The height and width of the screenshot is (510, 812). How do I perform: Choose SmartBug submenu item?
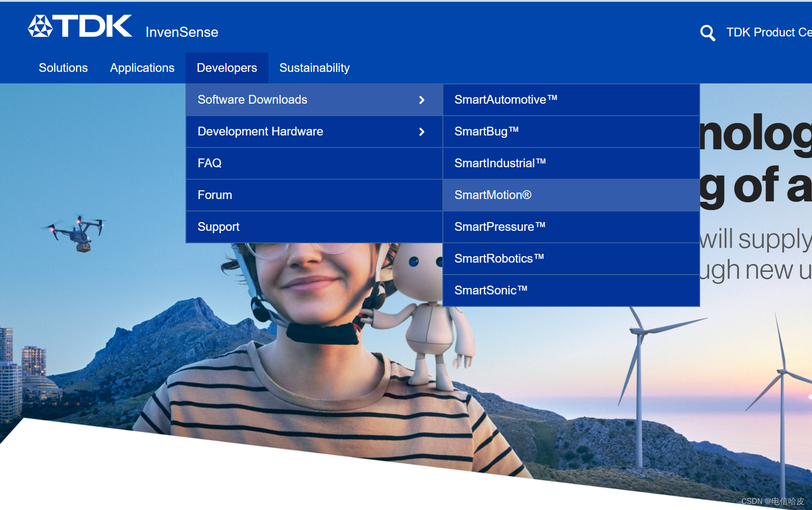coord(571,131)
